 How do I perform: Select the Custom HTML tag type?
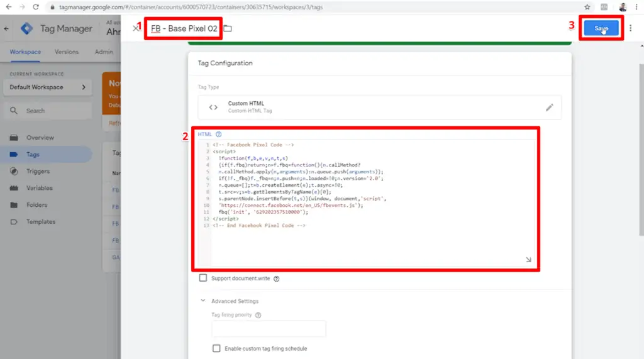(379, 108)
